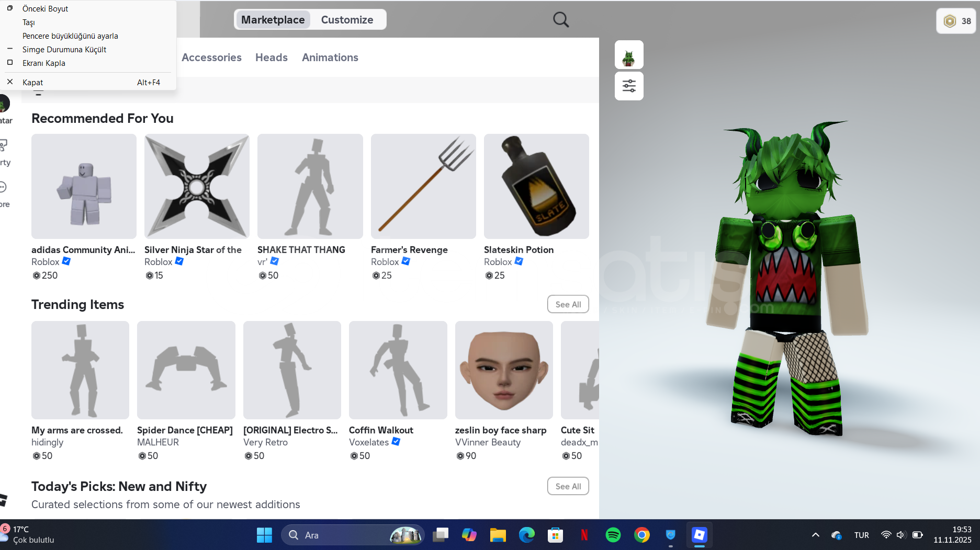Open Windows Start menu
The image size is (980, 550).
(264, 535)
